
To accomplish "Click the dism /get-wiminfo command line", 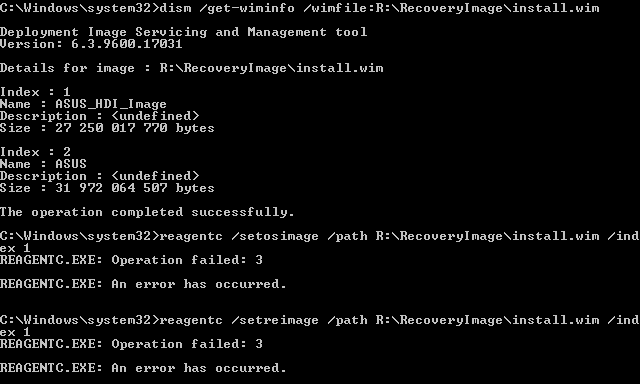I will (300, 8).
